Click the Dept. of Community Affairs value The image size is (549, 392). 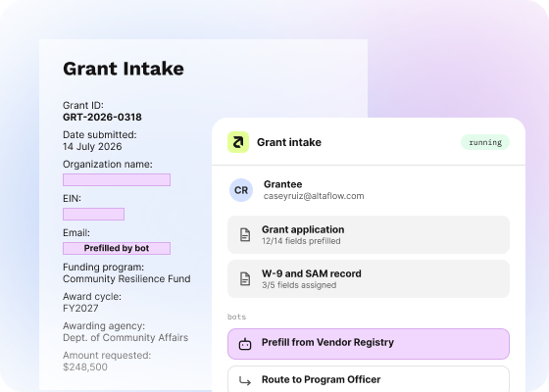click(x=125, y=337)
